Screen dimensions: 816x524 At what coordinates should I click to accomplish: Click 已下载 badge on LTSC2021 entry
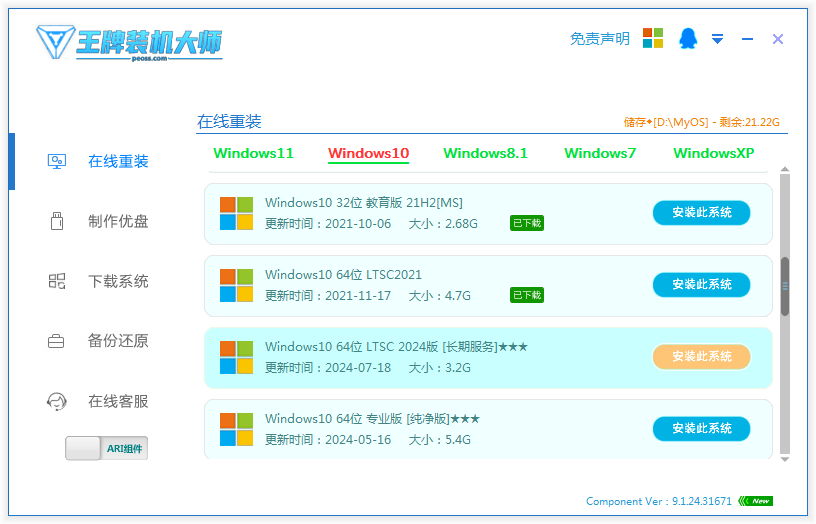tap(527, 295)
